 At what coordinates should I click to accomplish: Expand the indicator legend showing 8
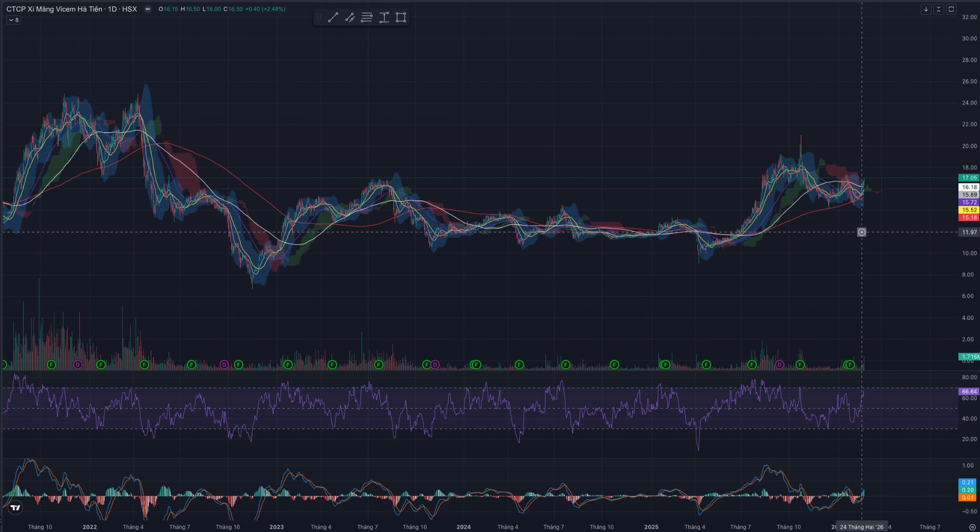tap(14, 20)
